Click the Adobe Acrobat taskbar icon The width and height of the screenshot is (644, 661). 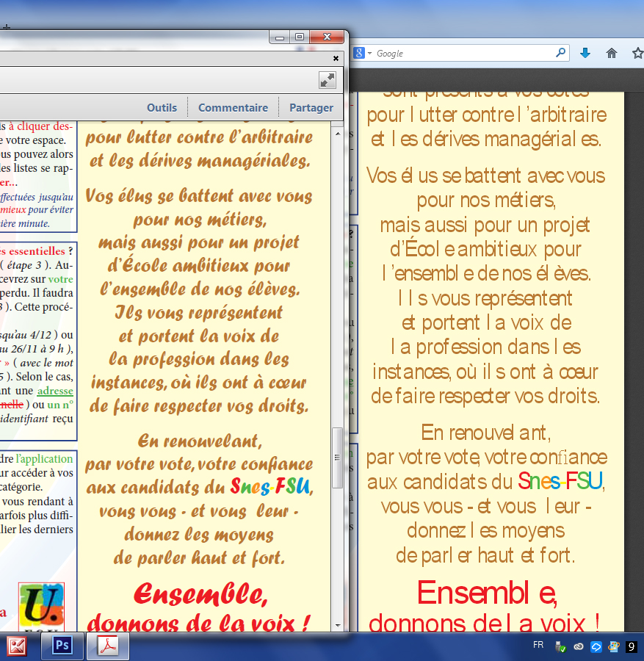point(109,646)
